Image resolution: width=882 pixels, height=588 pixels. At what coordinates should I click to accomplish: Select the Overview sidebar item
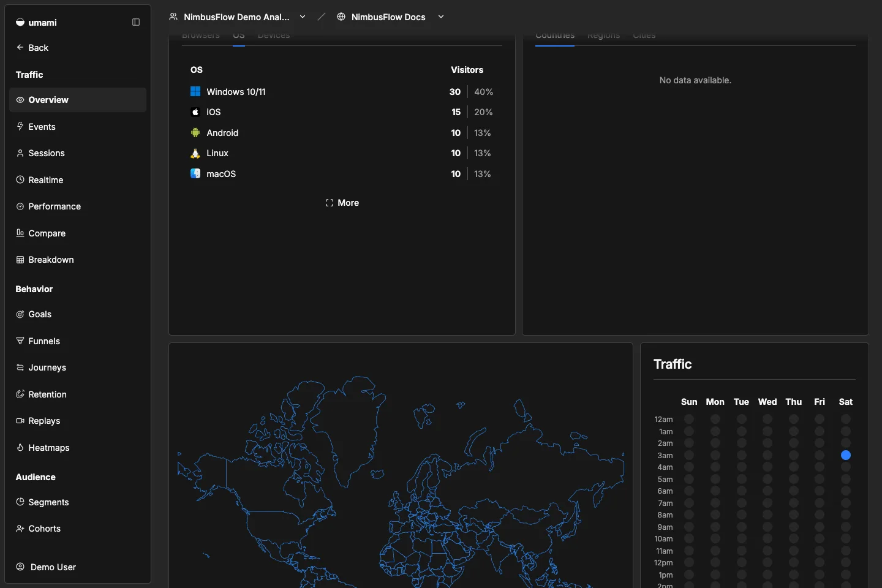[78, 100]
